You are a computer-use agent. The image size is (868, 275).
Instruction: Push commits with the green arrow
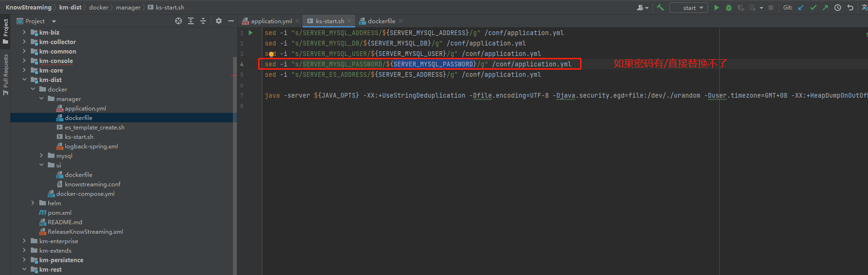(825, 8)
